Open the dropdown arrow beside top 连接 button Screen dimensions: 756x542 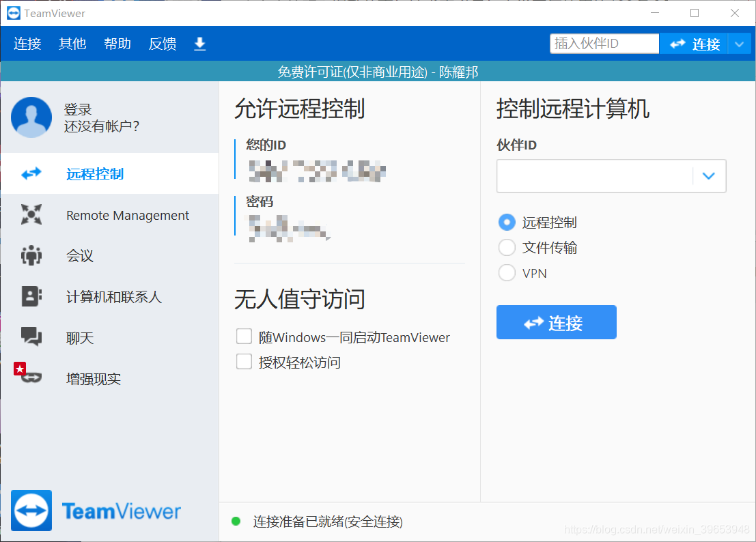tap(739, 44)
